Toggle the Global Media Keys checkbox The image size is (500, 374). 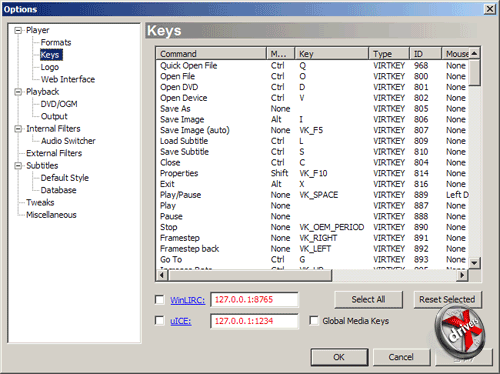pos(314,321)
